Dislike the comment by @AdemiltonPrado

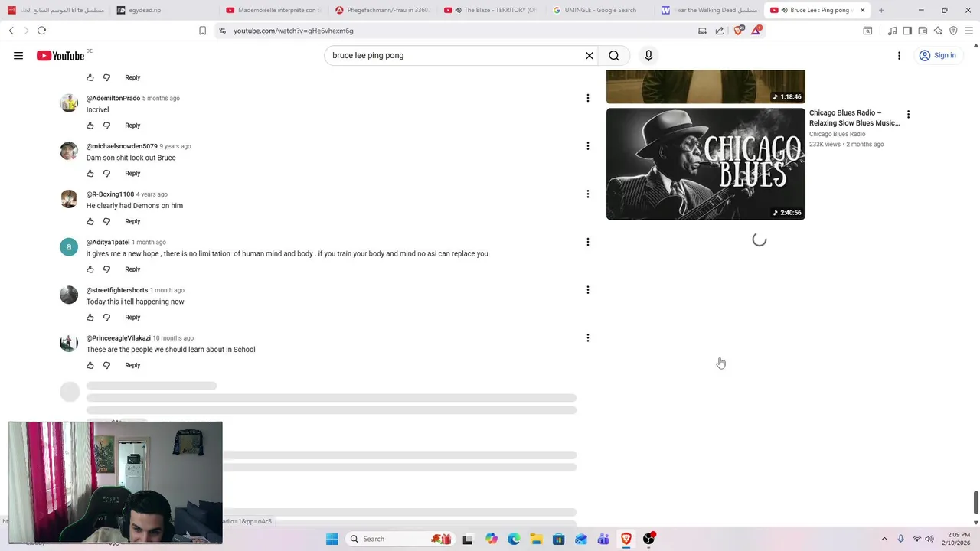107,126
